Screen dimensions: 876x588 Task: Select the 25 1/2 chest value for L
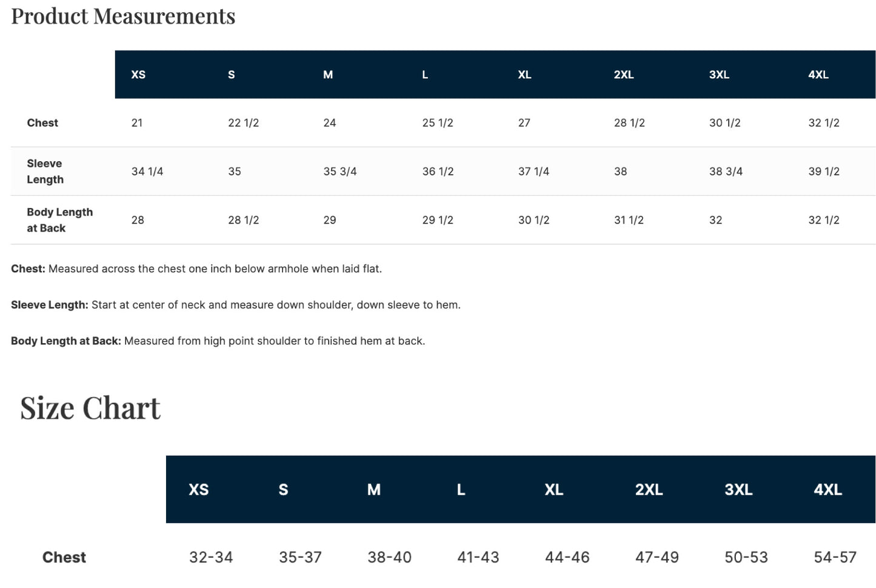coord(438,123)
